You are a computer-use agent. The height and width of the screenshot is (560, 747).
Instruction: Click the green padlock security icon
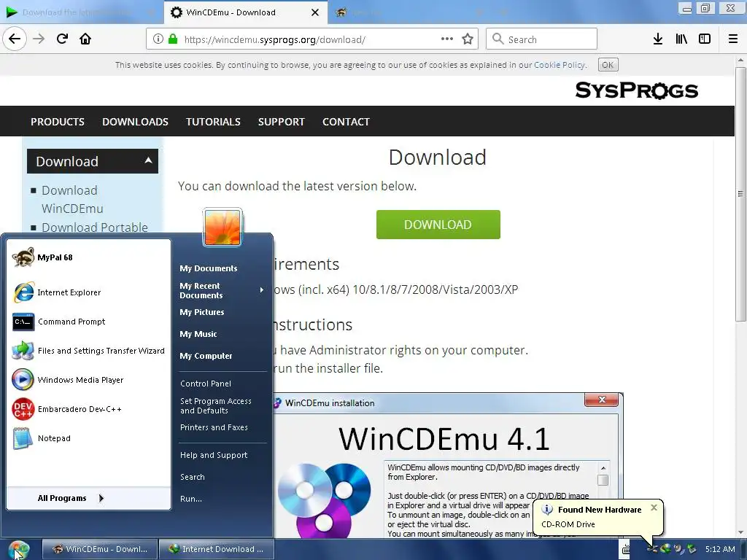(x=173, y=39)
